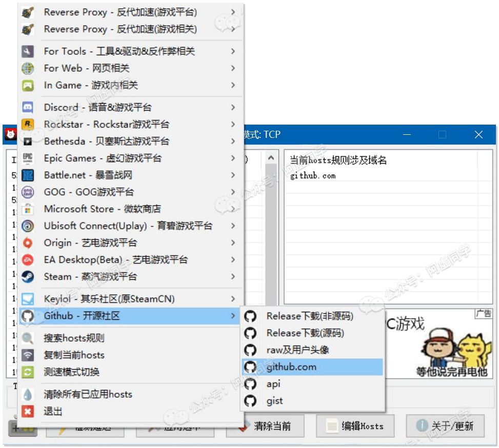The width and height of the screenshot is (499, 448).
Task: Select Release下载(非源码) in Github submenu
Action: (312, 316)
